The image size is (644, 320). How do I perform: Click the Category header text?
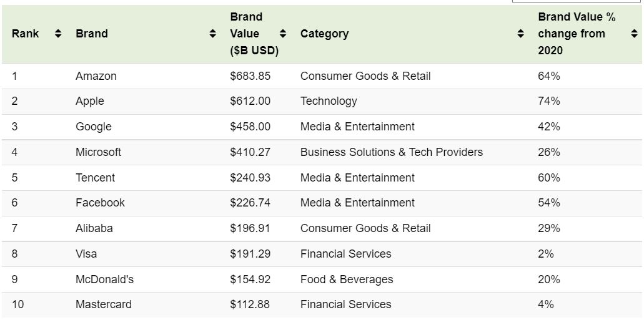click(x=324, y=34)
